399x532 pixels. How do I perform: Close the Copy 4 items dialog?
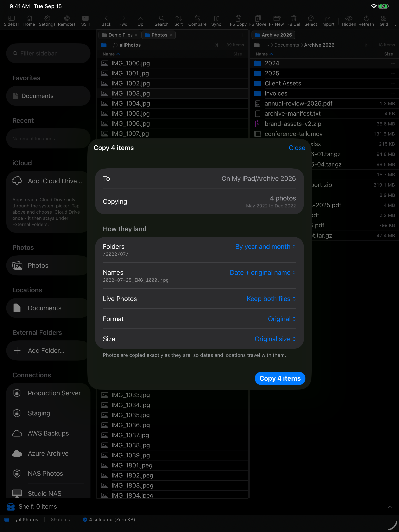tap(297, 148)
